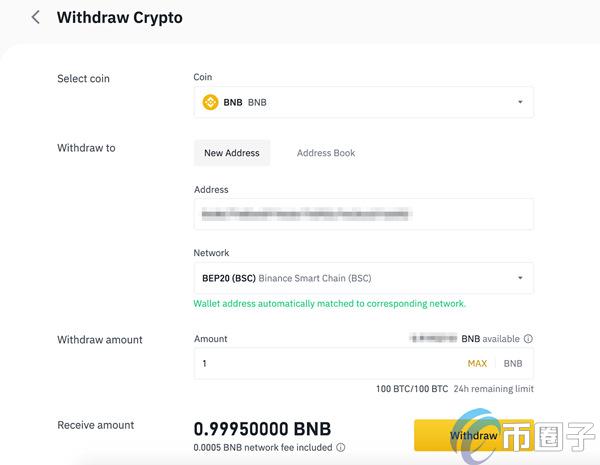Click into the Address input field
The image size is (600, 465).
364,214
